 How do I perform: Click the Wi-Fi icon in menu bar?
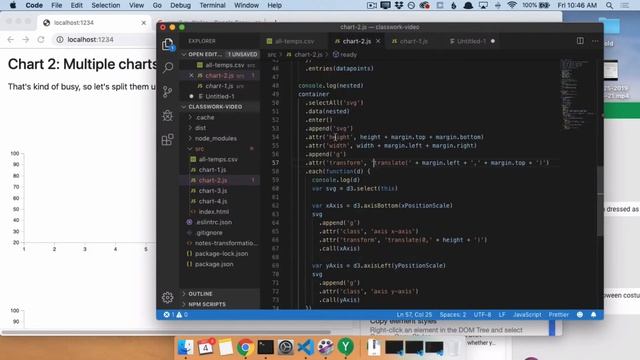pos(512,5)
